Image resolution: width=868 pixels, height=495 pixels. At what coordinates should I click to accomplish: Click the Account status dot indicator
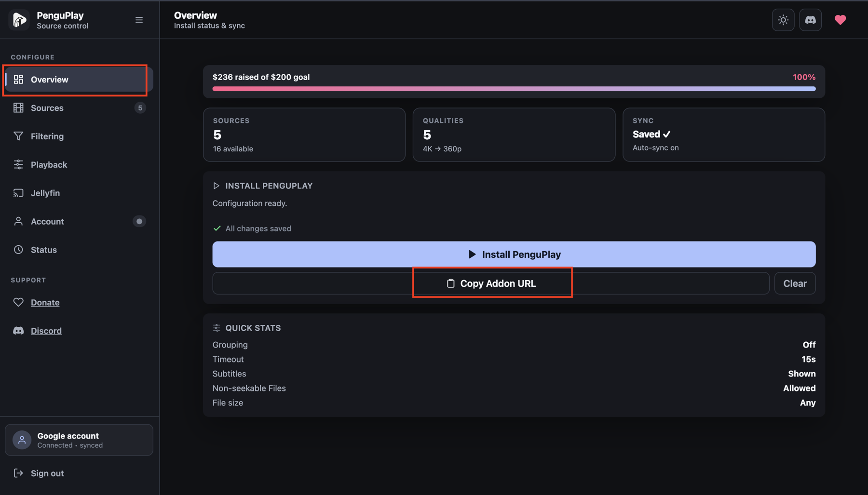coord(139,222)
